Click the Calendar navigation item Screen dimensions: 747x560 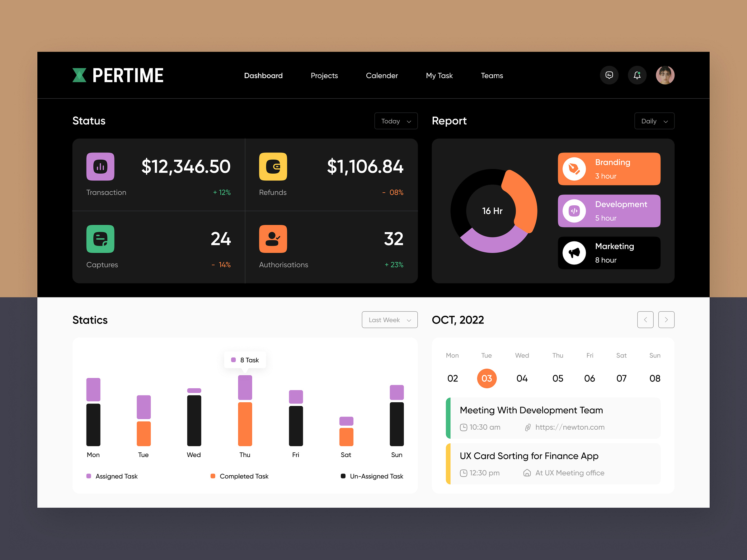point(381,75)
